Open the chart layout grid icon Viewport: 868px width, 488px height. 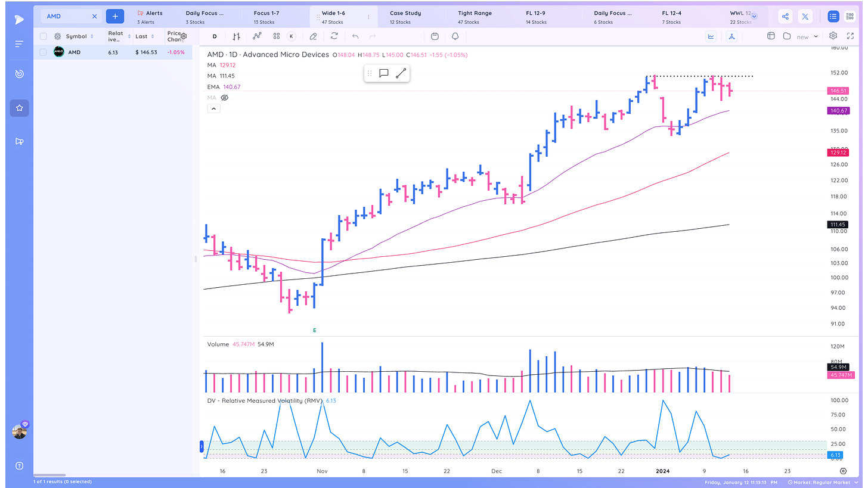[770, 36]
